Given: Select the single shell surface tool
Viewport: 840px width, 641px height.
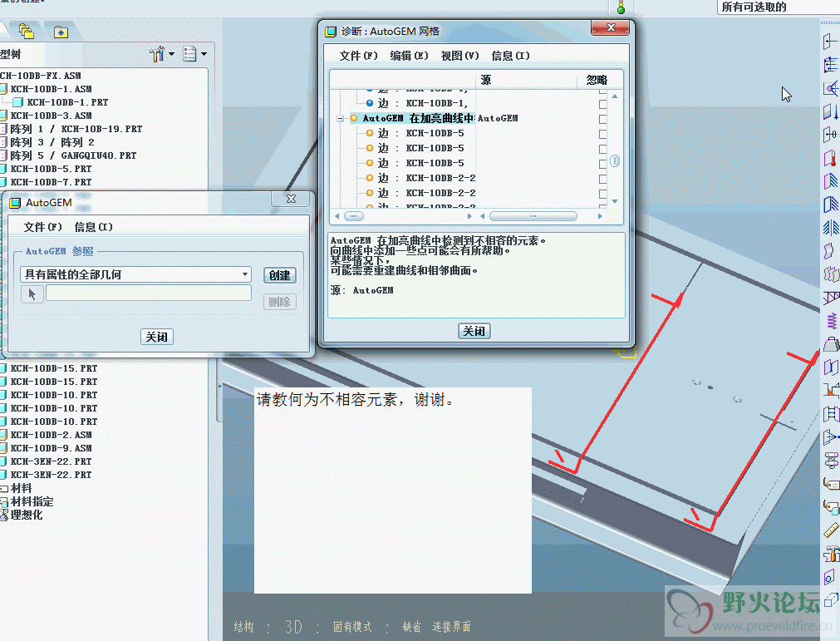Looking at the screenshot, I should (x=830, y=250).
